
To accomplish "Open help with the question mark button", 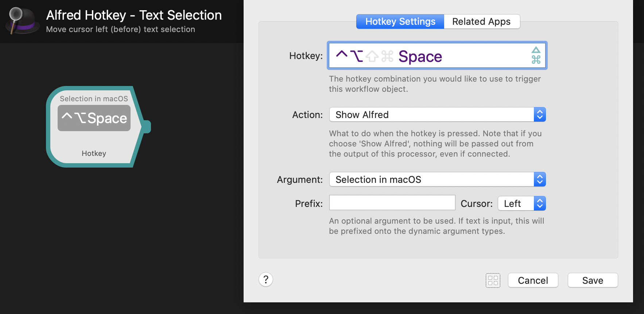I will 266,280.
